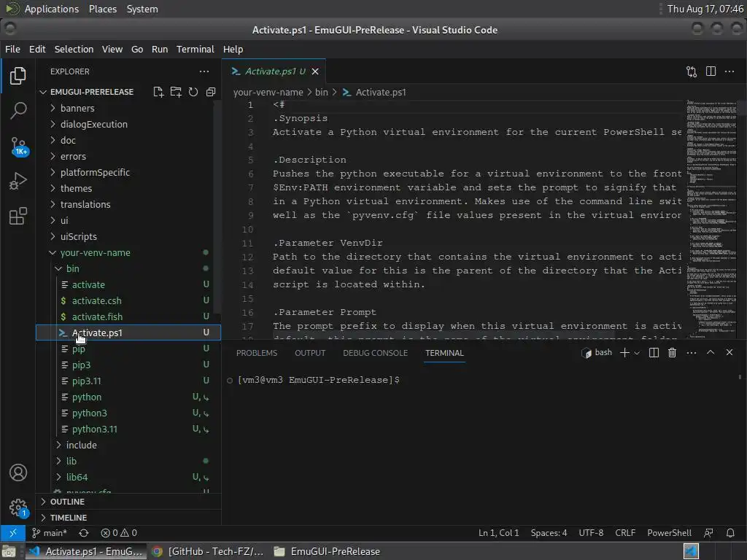Open the File menu
This screenshot has width=747, height=560.
(12, 49)
